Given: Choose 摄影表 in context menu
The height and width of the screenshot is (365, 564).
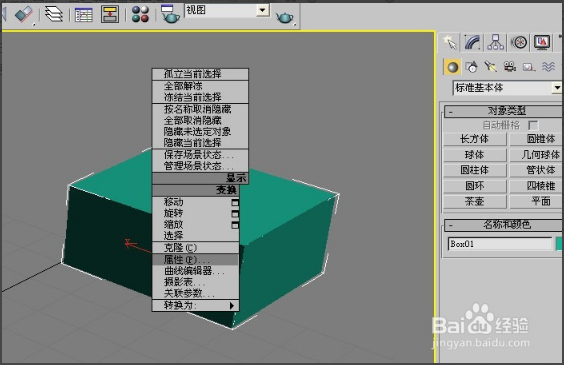Looking at the screenshot, I should point(196,282).
